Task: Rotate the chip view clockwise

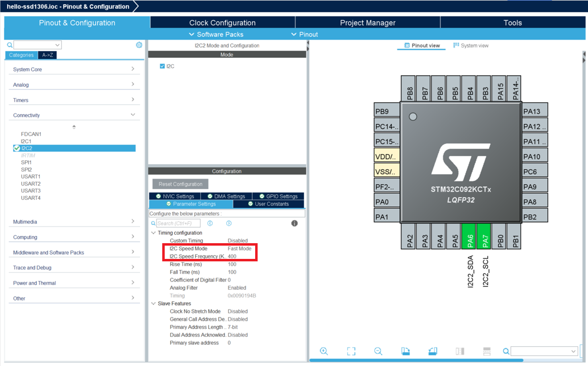Action: coord(406,351)
